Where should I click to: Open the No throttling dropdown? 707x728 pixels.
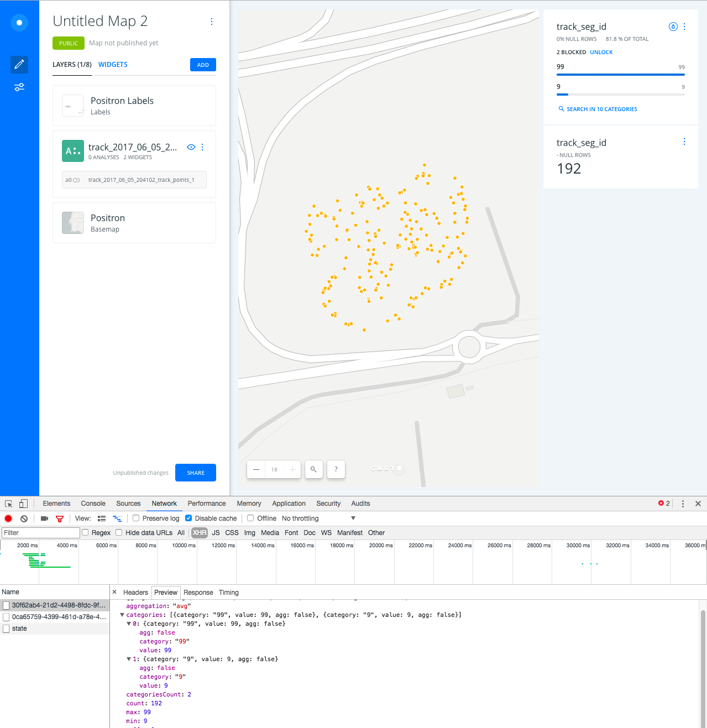[318, 518]
